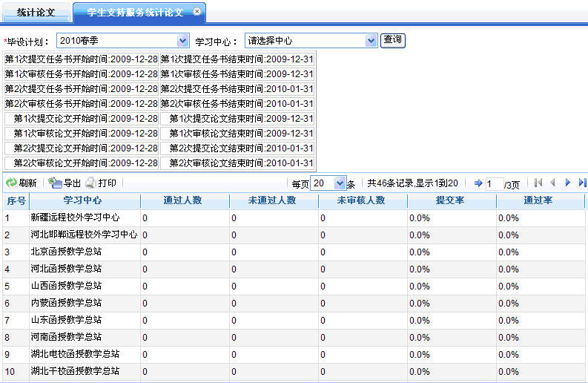Select row 河北邯郸远程校外学习中心
This screenshot has height=383, width=588.
point(294,235)
